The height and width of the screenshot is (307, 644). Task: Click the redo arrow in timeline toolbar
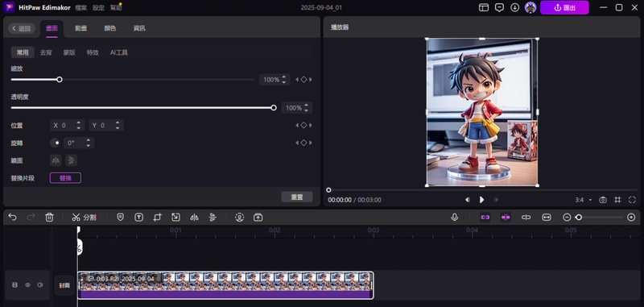pos(31,218)
